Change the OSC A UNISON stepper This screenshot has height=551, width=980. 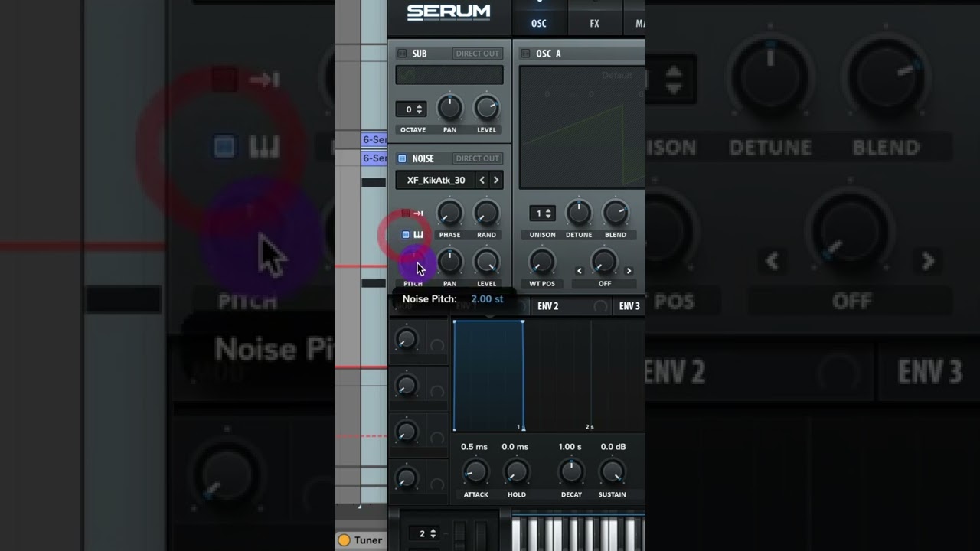542,214
